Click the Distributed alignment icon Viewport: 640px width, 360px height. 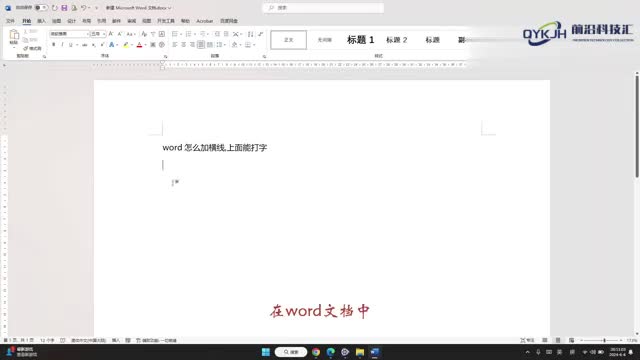pyautogui.click(x=209, y=44)
